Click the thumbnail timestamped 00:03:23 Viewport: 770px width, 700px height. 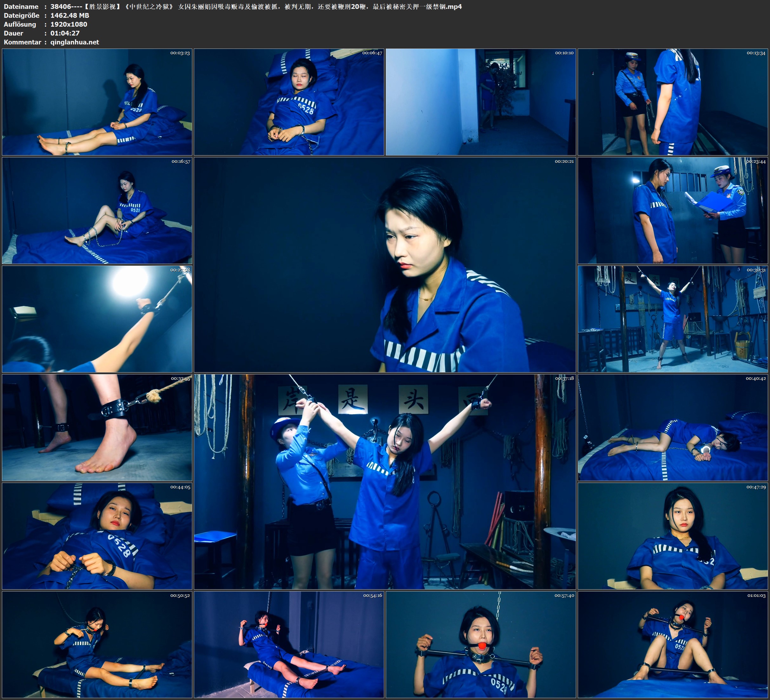pos(97,102)
